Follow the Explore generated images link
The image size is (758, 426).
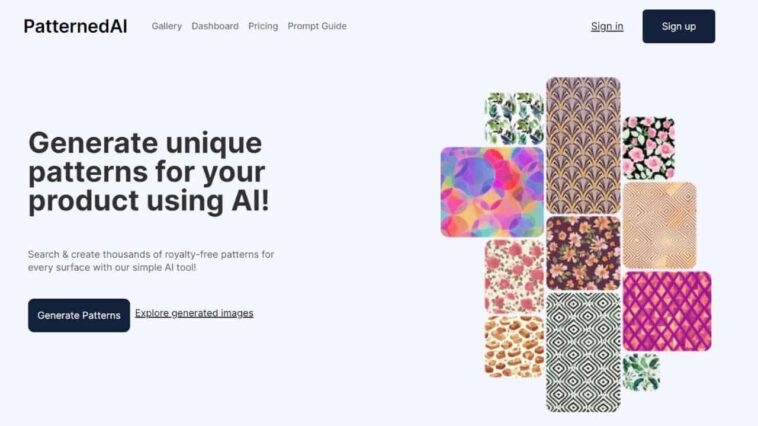[x=194, y=313]
